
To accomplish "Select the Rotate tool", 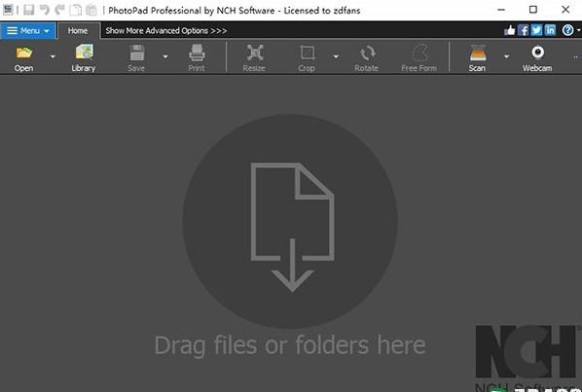I will pyautogui.click(x=366, y=57).
